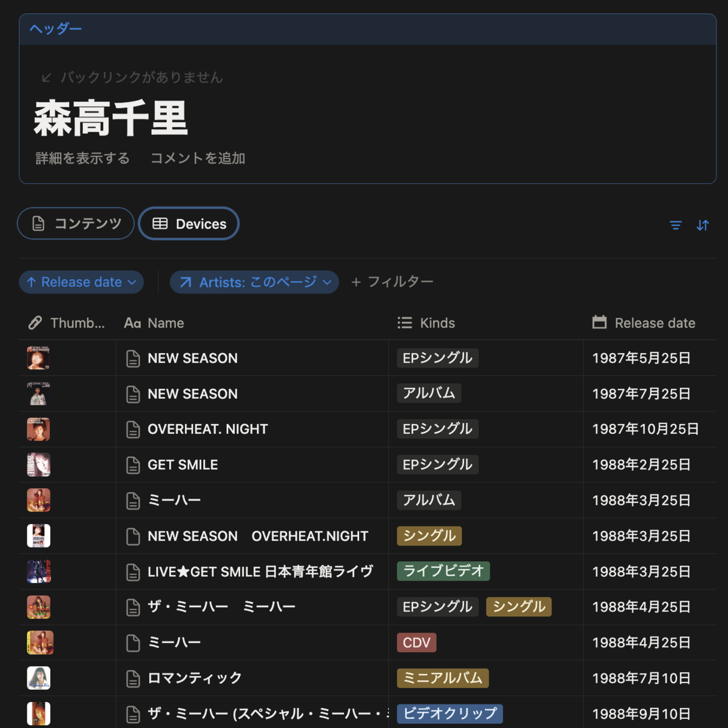Click アルバム tag dated 1987年7月25日
This screenshot has height=728, width=728.
(x=430, y=393)
